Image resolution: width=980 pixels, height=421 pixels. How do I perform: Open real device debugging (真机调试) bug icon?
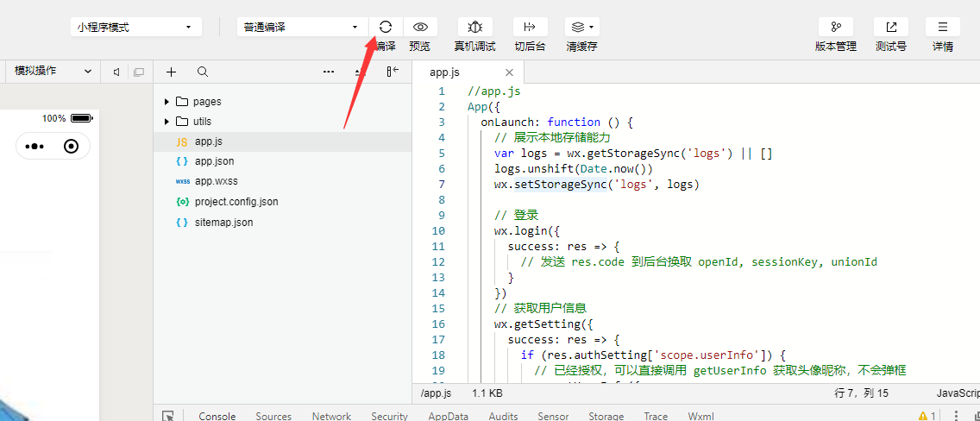tap(474, 27)
